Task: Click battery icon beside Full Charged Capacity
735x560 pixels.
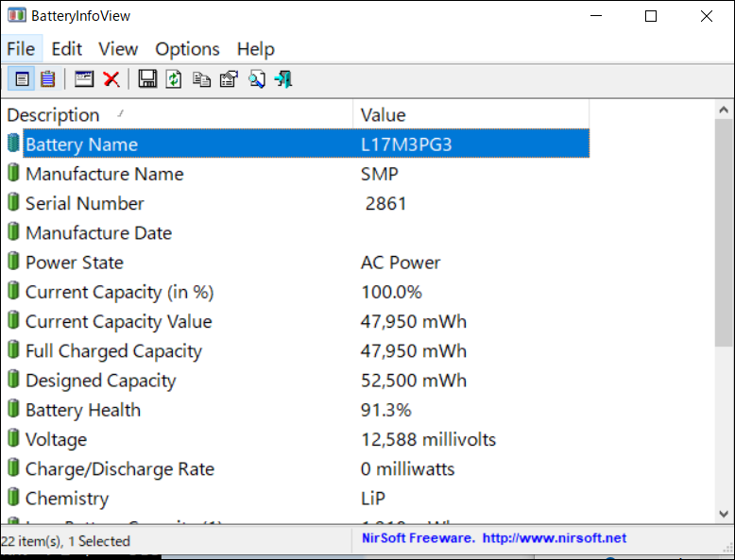Action: tap(13, 349)
